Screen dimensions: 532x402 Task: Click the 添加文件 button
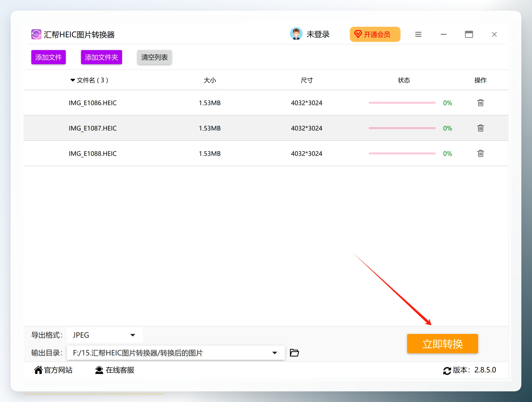click(x=48, y=57)
